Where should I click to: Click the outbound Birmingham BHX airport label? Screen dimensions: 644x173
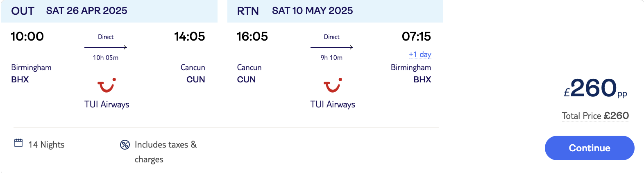coord(31,73)
